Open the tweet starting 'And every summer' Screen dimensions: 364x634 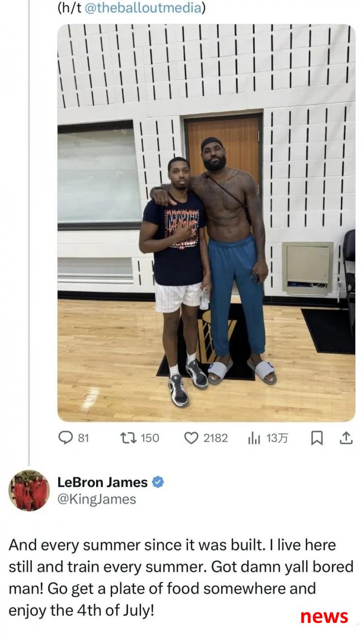[181, 578]
